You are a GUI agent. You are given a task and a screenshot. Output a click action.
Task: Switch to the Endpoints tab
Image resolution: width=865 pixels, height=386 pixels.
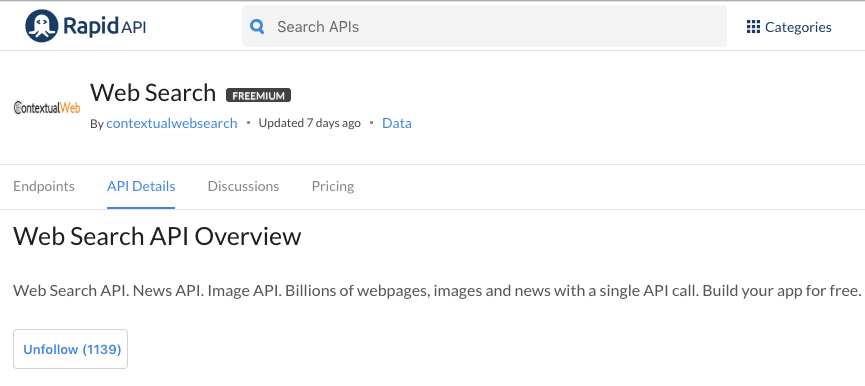coord(44,186)
